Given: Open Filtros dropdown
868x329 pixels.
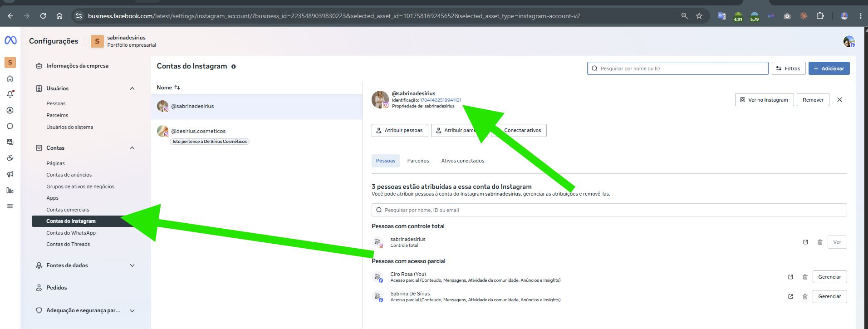Looking at the screenshot, I should click(789, 69).
